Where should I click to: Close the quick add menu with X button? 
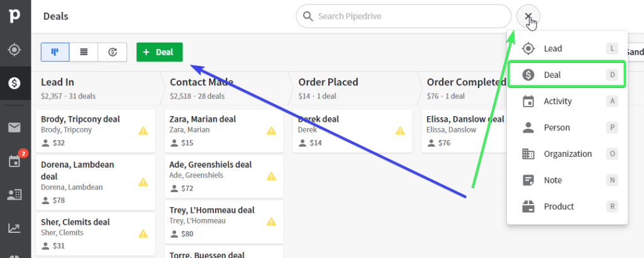(528, 16)
